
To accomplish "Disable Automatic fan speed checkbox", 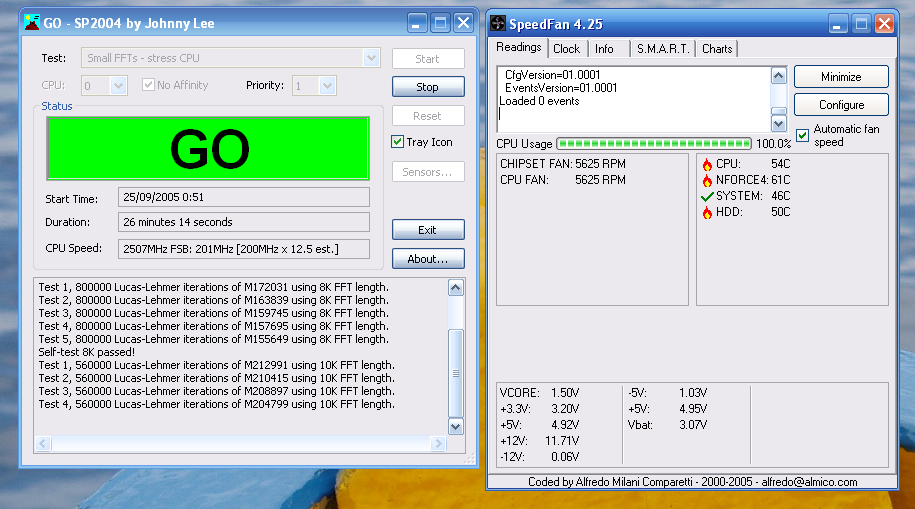I will [802, 135].
